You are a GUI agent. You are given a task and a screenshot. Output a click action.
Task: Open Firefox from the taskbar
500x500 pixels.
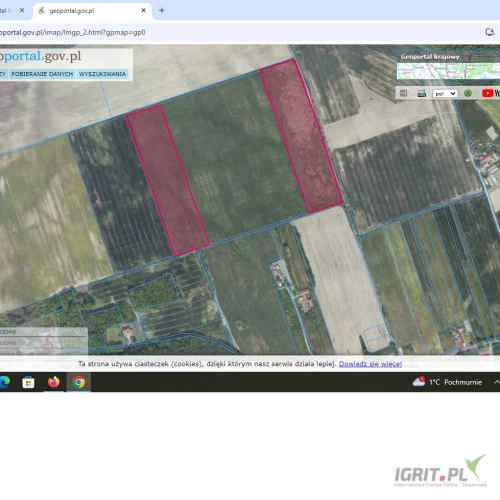[x=53, y=382]
